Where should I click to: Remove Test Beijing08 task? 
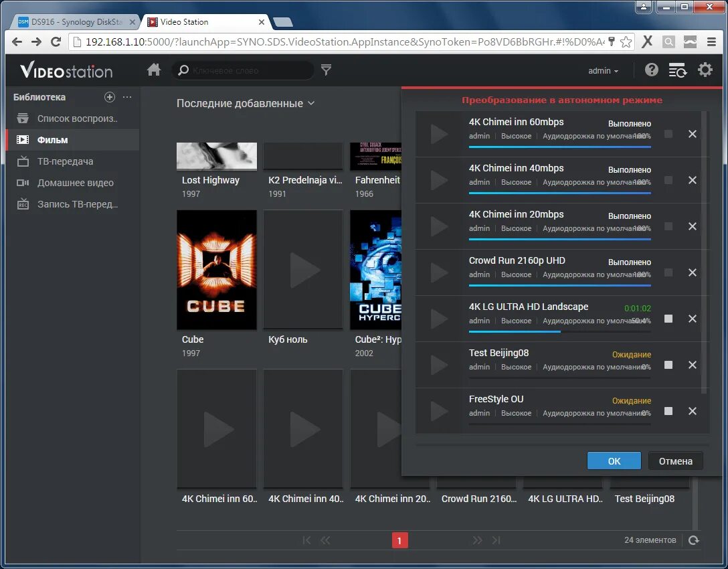pyautogui.click(x=693, y=365)
